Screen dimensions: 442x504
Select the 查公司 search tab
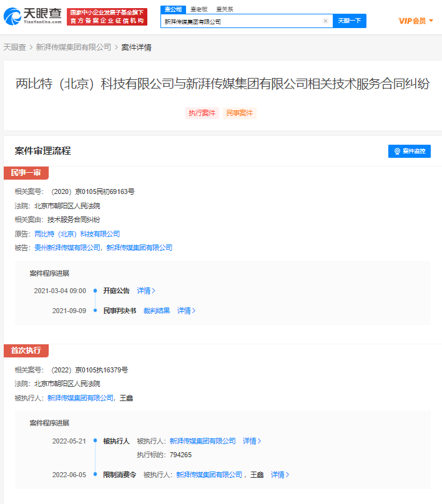click(172, 9)
